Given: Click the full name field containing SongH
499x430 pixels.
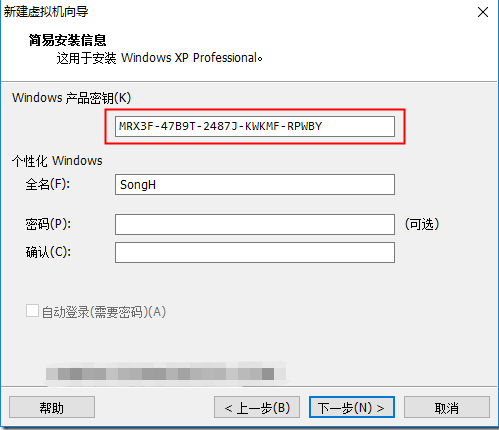Looking at the screenshot, I should coord(255,184).
